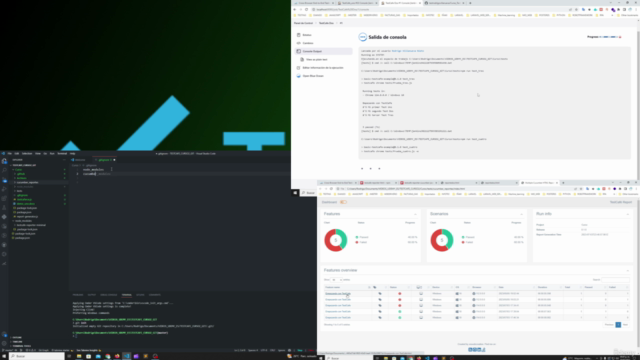Viewport: 640px width, 360px height.
Task: Open Source Control view in VS Code
Action: pyautogui.click(x=4, y=180)
